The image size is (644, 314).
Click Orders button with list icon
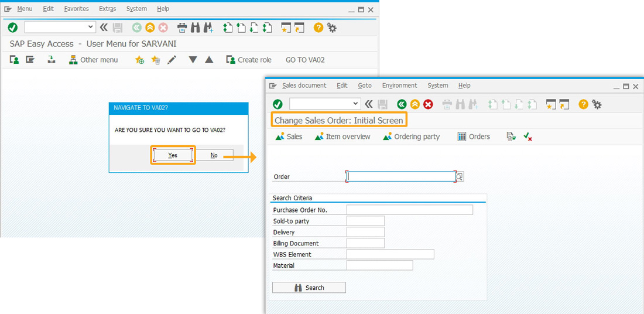(474, 136)
